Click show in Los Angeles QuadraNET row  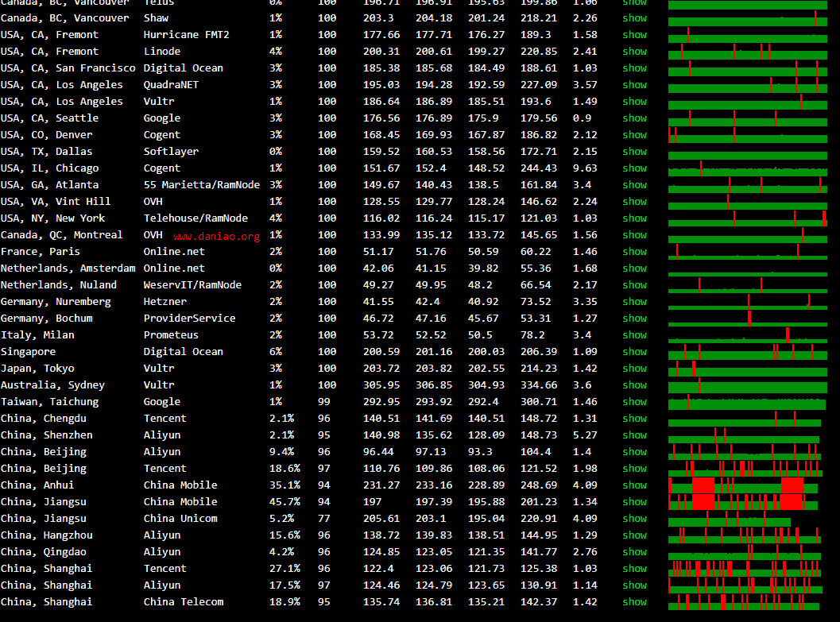[x=635, y=84]
